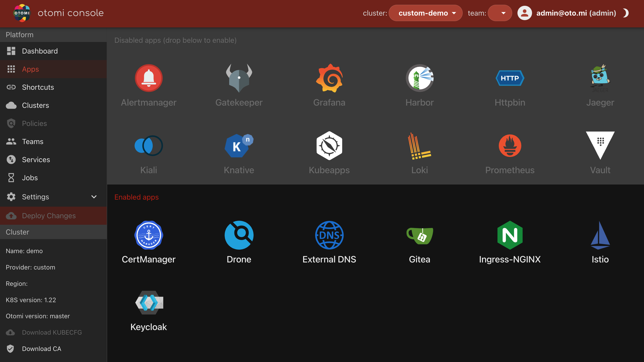Open the Keycloak app icon
Image resolution: width=644 pixels, height=362 pixels.
point(149,302)
